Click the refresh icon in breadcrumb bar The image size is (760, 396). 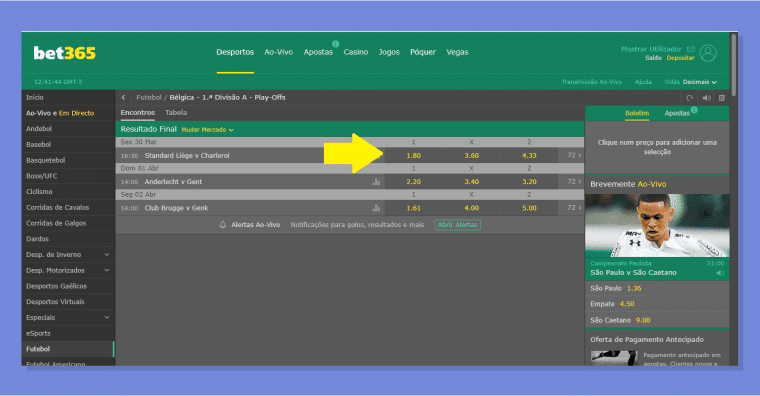click(x=689, y=98)
